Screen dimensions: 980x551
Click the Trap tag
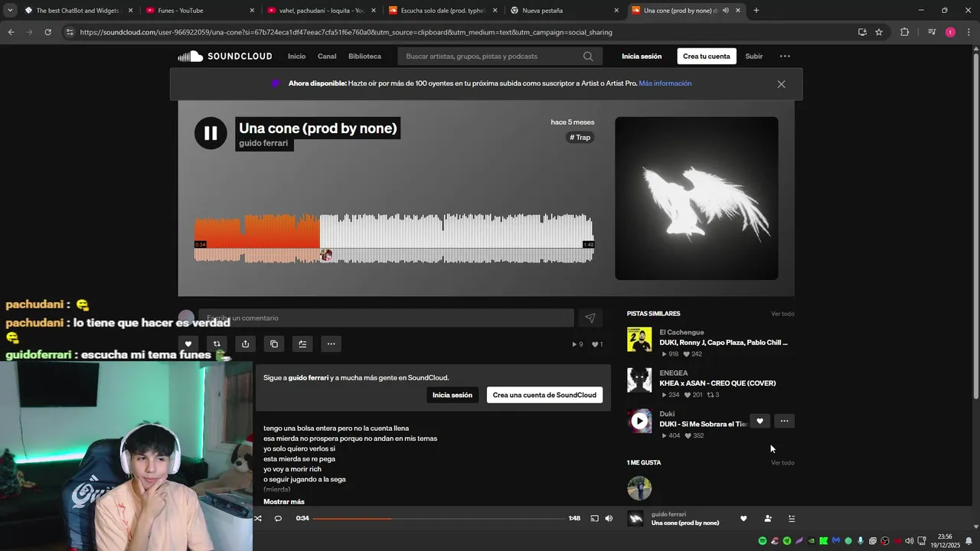click(580, 138)
